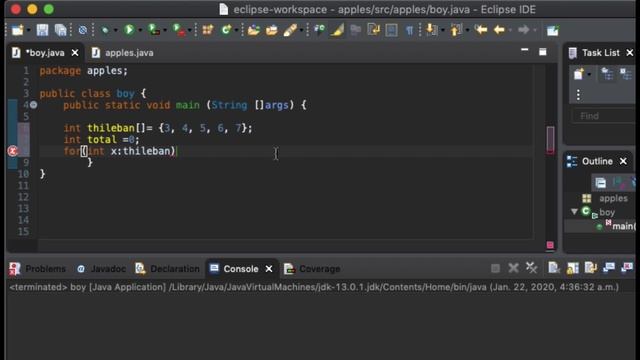Click the Open Task folder icon
Screen dimensions: 640x360
click(271, 30)
